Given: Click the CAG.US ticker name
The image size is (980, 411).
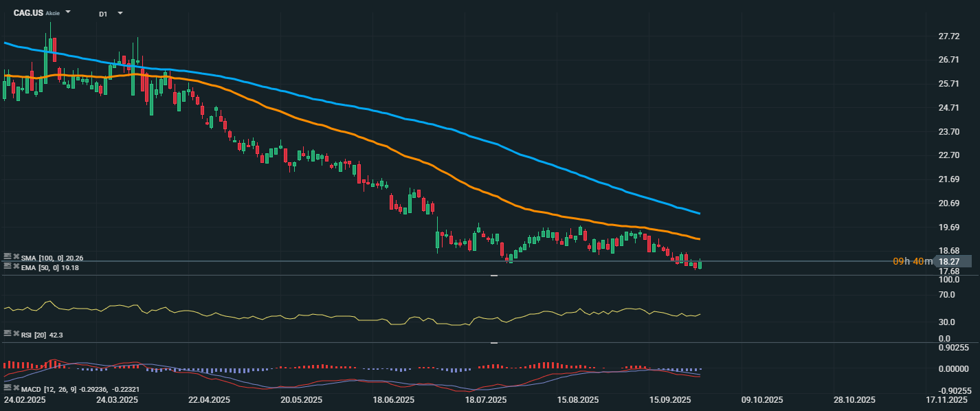Looking at the screenshot, I should pyautogui.click(x=28, y=13).
